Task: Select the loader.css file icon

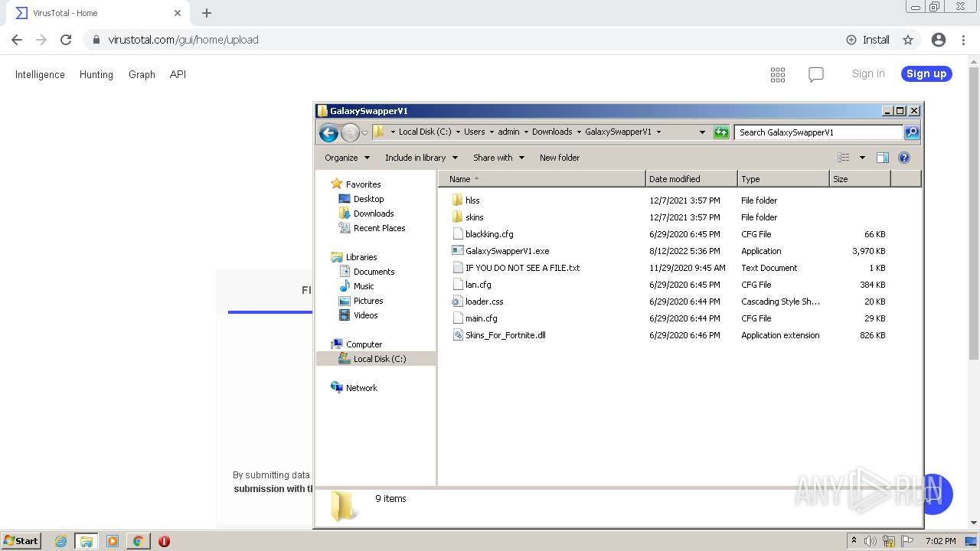Action: click(457, 302)
